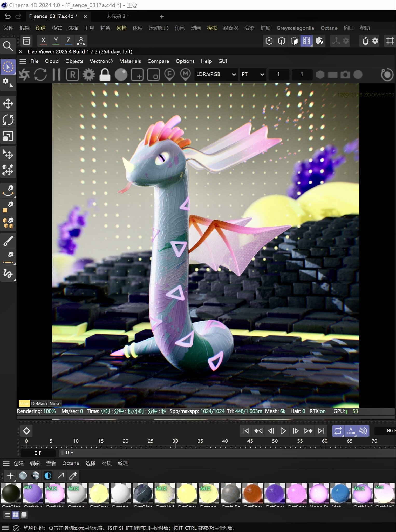
Task: Open the PT kernel dropdown
Action: [252, 74]
